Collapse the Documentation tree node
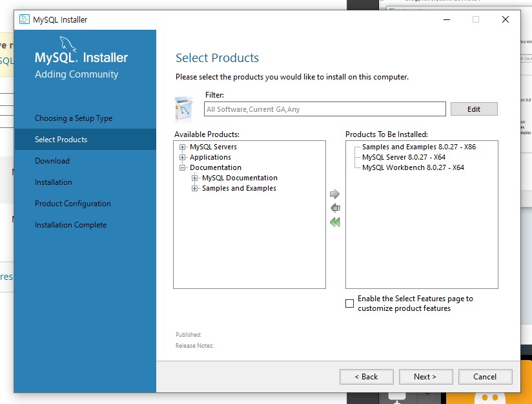 coord(182,167)
